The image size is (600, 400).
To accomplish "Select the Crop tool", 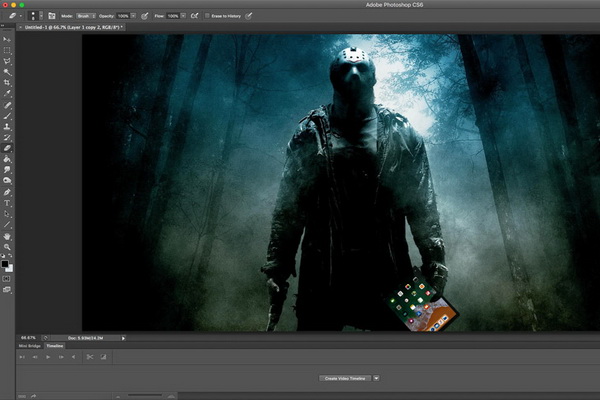I will 7,83.
